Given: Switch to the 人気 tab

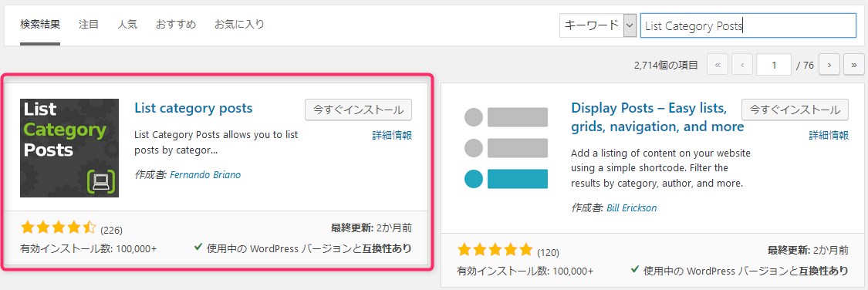Looking at the screenshot, I should 127,25.
